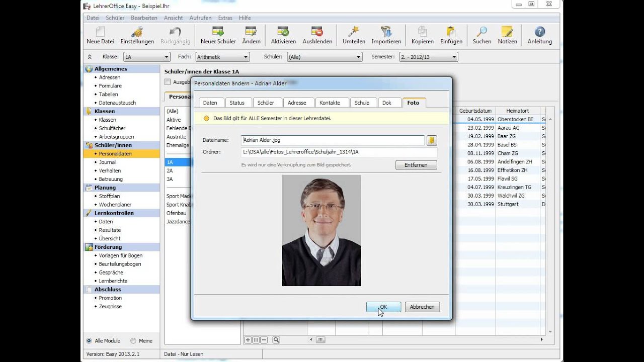Browse for image file with folder icon
Image resolution: width=644 pixels, height=362 pixels.
click(x=432, y=140)
